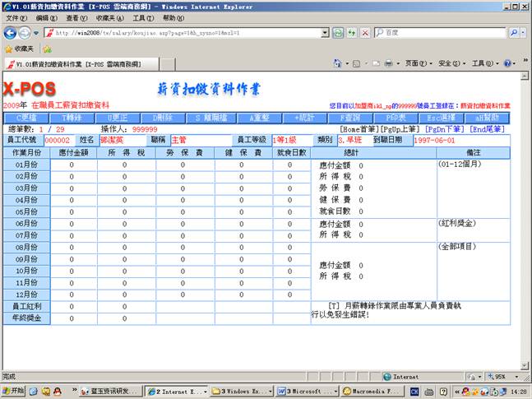
Task: Open the 工具(T) menu in menu bar
Action: [142, 17]
